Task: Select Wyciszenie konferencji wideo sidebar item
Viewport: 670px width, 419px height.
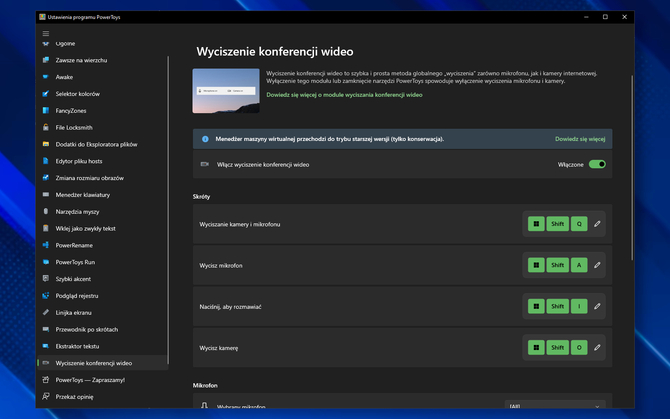Action: pyautogui.click(x=103, y=363)
